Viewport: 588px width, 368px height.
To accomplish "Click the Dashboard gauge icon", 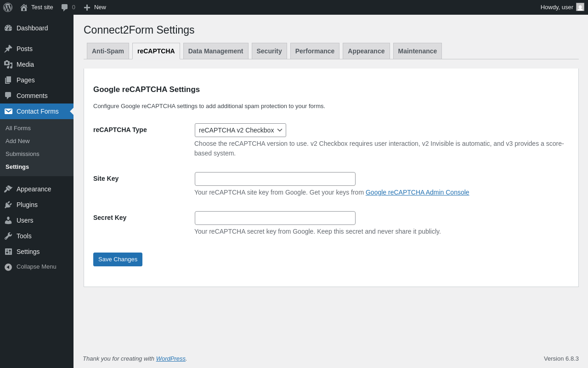I will 8,28.
